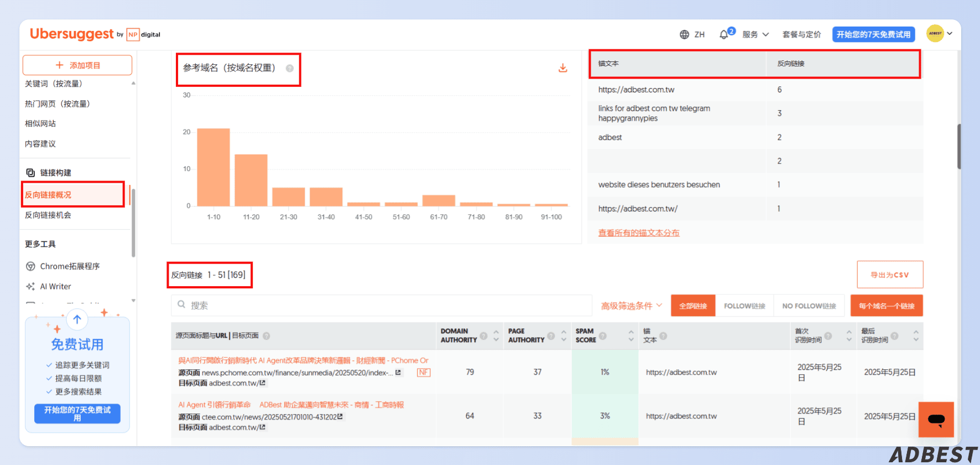Open user avatar account menu

935,33
